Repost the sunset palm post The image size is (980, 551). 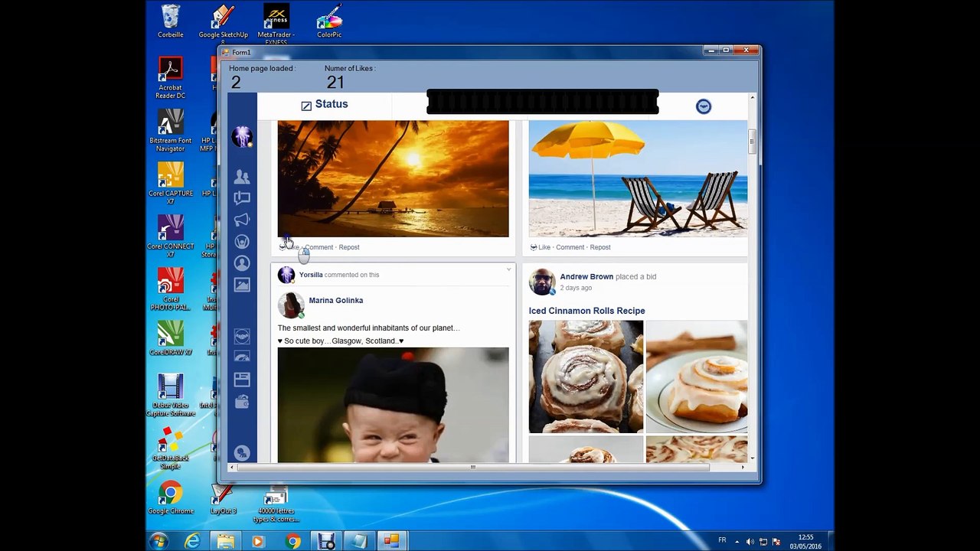pos(349,247)
